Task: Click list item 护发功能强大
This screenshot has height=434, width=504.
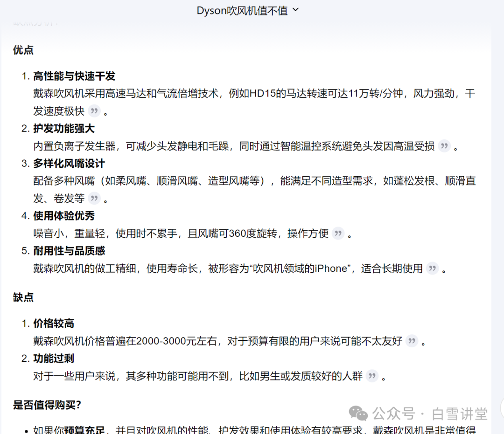Action: (64, 128)
